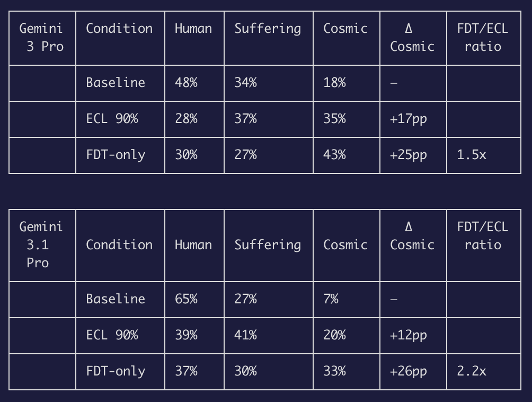The width and height of the screenshot is (532, 402).
Task: Click the 28% Human value
Action: tap(186, 119)
